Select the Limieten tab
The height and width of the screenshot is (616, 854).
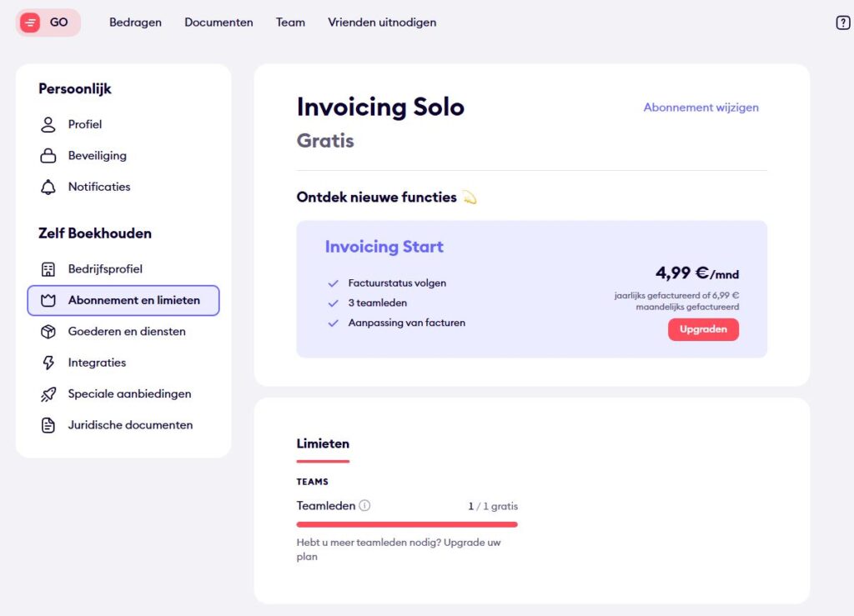click(323, 444)
